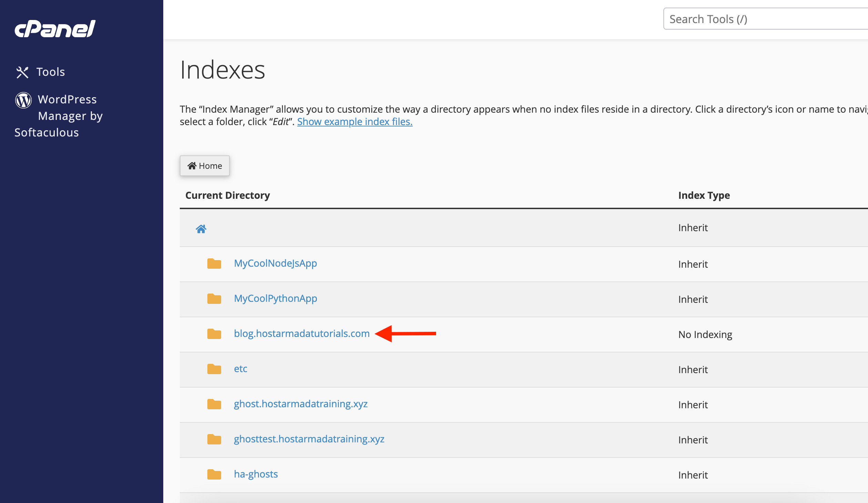This screenshot has width=868, height=503.
Task: Click the blog.hostarmadatutorials.com folder icon
Action: [x=214, y=334]
